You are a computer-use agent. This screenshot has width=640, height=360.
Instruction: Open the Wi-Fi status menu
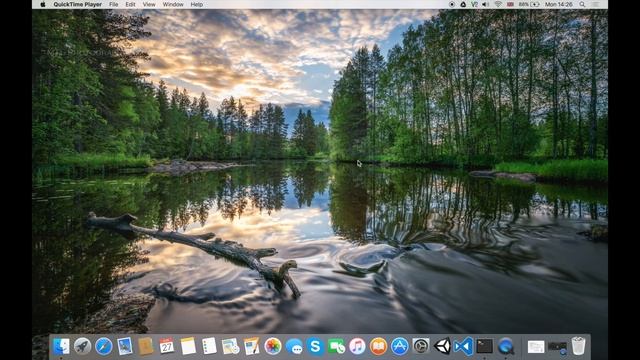pyautogui.click(x=498, y=4)
